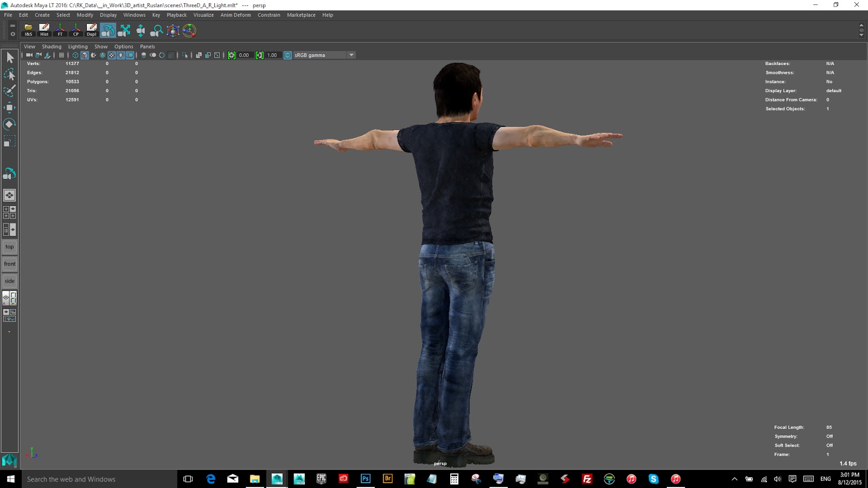Switch to single perspective pane layout
Image resolution: width=868 pixels, height=488 pixels.
click(10, 195)
